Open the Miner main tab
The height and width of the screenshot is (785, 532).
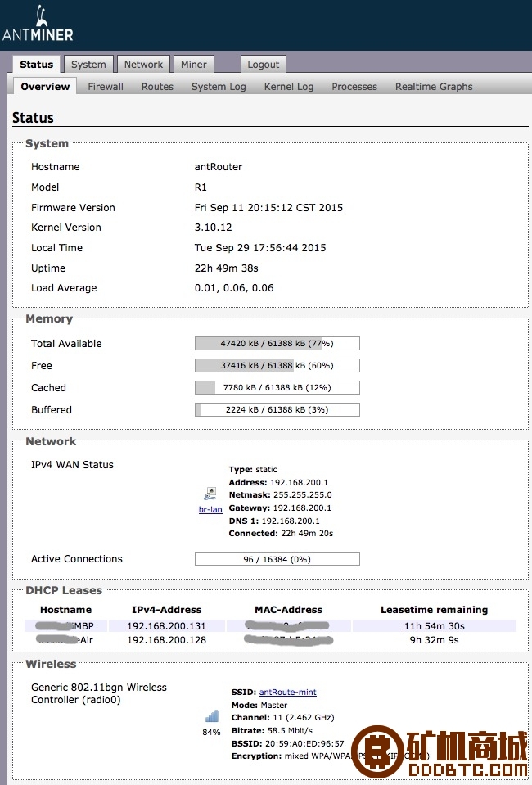[x=194, y=65]
